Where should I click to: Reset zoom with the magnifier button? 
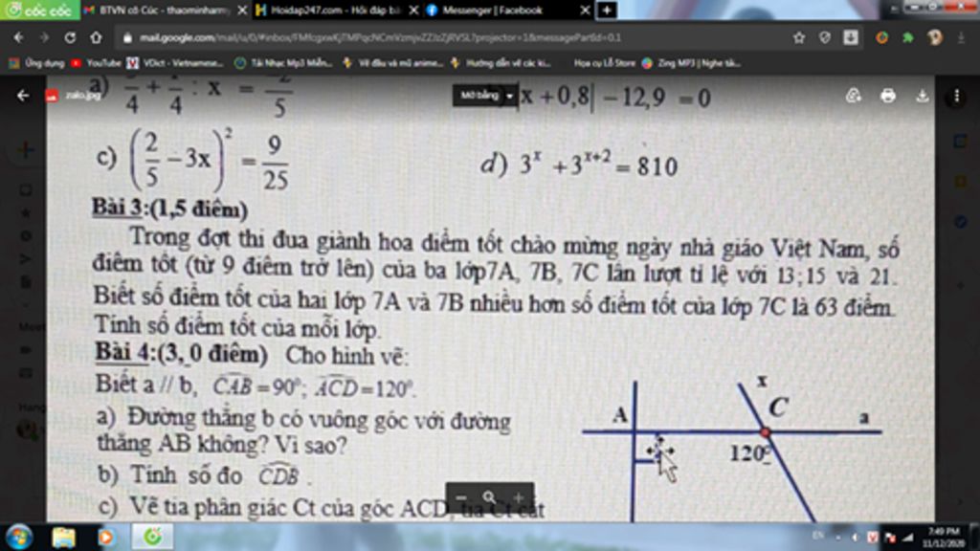[x=489, y=497]
